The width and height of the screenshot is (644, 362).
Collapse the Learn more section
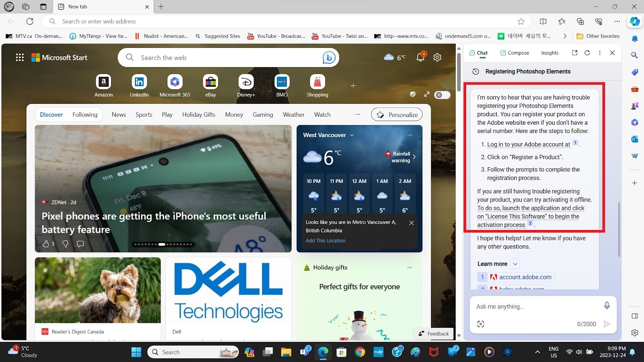(515, 264)
